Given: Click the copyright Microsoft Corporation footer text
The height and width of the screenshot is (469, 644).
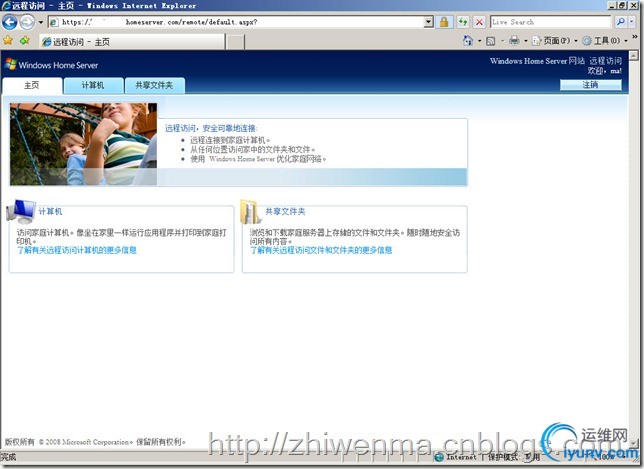Looking at the screenshot, I should coord(95,442).
